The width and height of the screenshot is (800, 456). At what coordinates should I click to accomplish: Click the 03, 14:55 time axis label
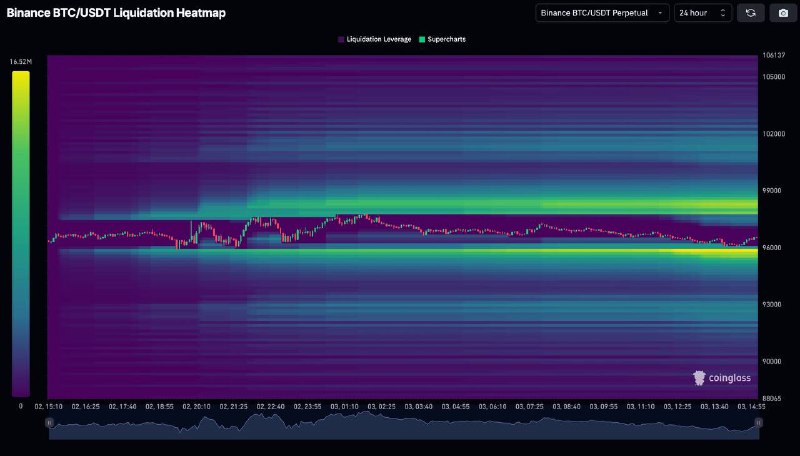[x=751, y=407]
